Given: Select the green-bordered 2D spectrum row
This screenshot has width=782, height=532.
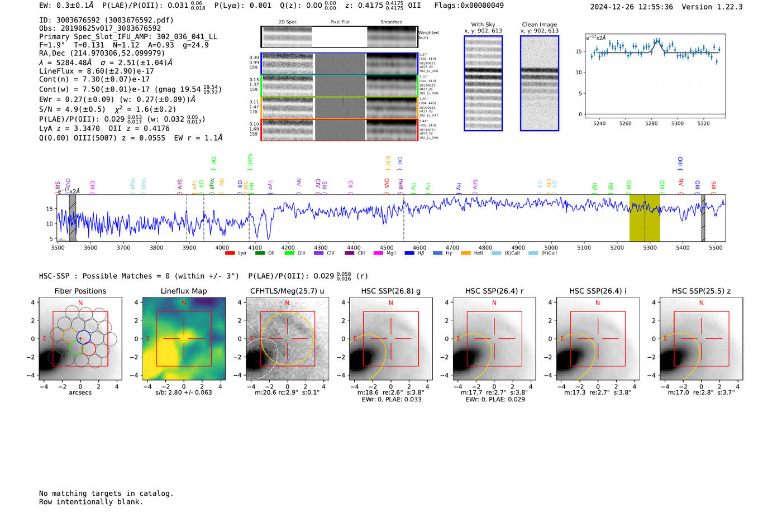Looking at the screenshot, I should point(339,86).
